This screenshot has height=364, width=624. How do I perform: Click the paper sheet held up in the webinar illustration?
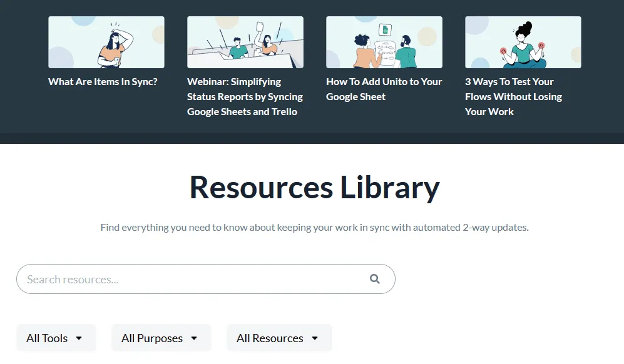(260, 28)
